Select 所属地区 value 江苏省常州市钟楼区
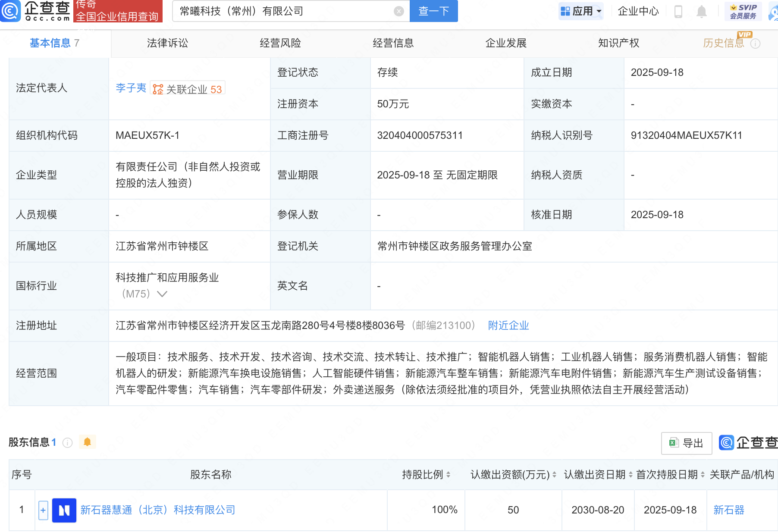778x532 pixels. 162,246
